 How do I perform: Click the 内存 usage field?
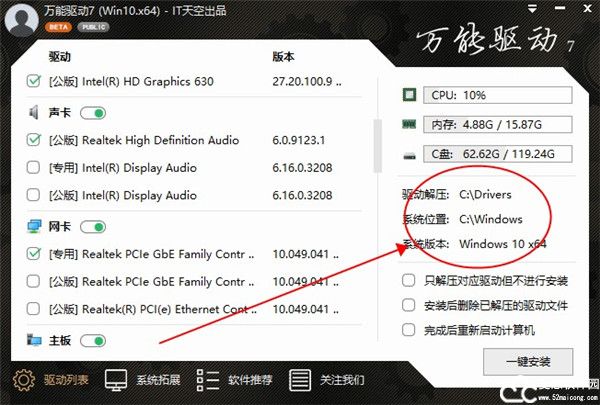(x=497, y=124)
